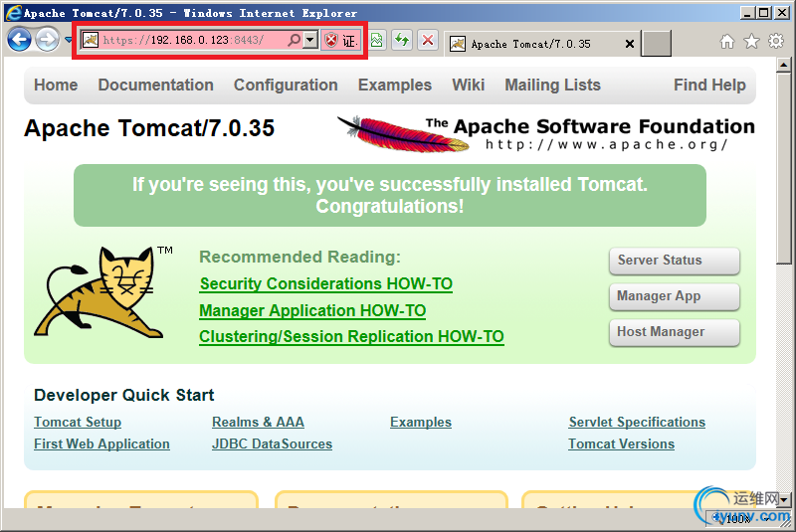796x532 pixels.
Task: Open the First Web Application link
Action: tap(101, 443)
